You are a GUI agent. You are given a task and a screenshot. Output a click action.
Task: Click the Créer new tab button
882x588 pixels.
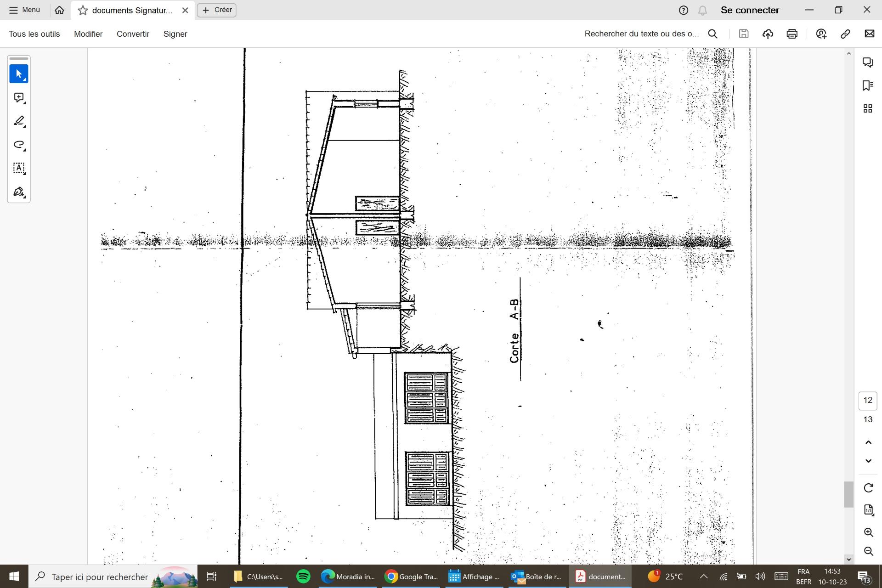click(217, 10)
